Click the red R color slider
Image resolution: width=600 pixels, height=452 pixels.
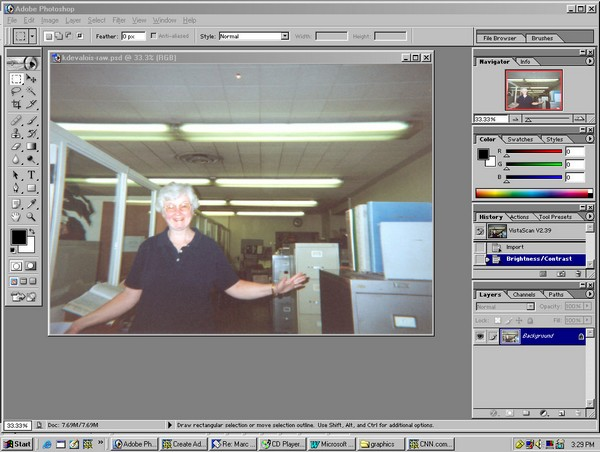[534, 151]
